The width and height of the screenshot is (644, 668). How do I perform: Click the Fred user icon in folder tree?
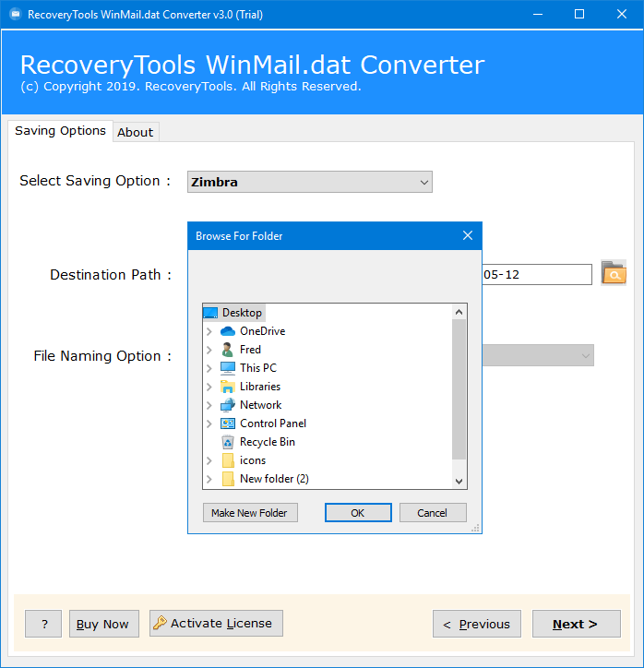click(x=228, y=350)
